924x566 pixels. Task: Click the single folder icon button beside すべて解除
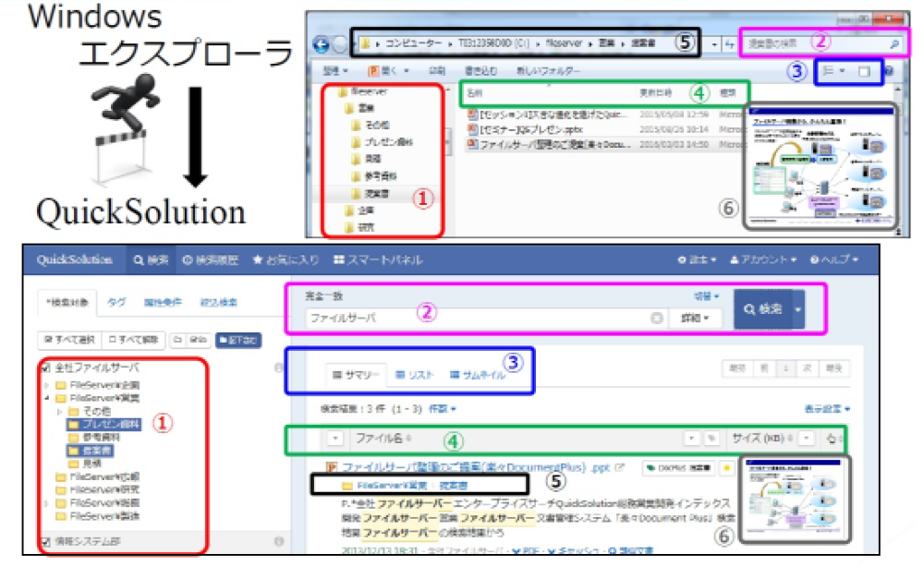coord(177,340)
